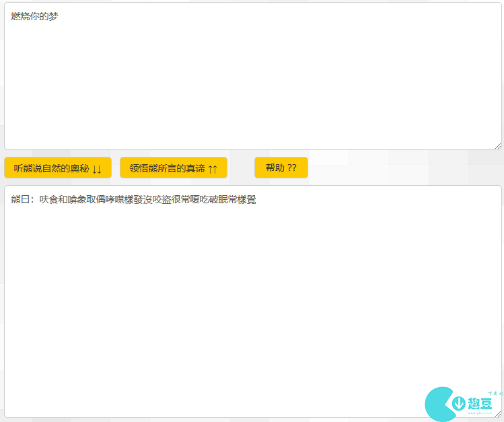
Task: Click the 听熊说自然的奥秘 encode button
Action: pyautogui.click(x=57, y=168)
